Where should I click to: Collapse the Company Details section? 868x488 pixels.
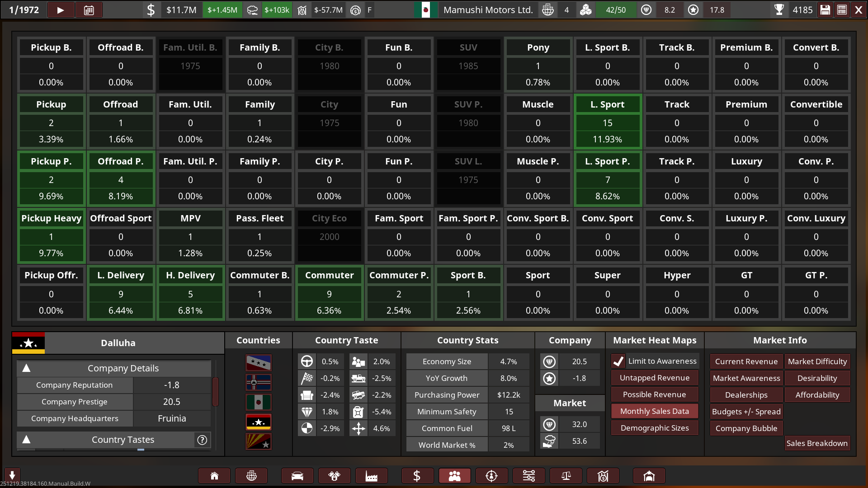26,368
